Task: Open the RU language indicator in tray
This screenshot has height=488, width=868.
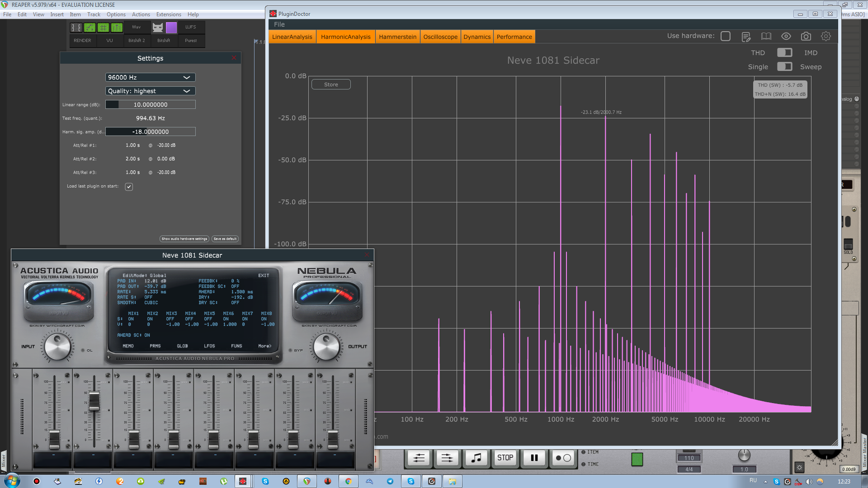Action: coord(753,480)
